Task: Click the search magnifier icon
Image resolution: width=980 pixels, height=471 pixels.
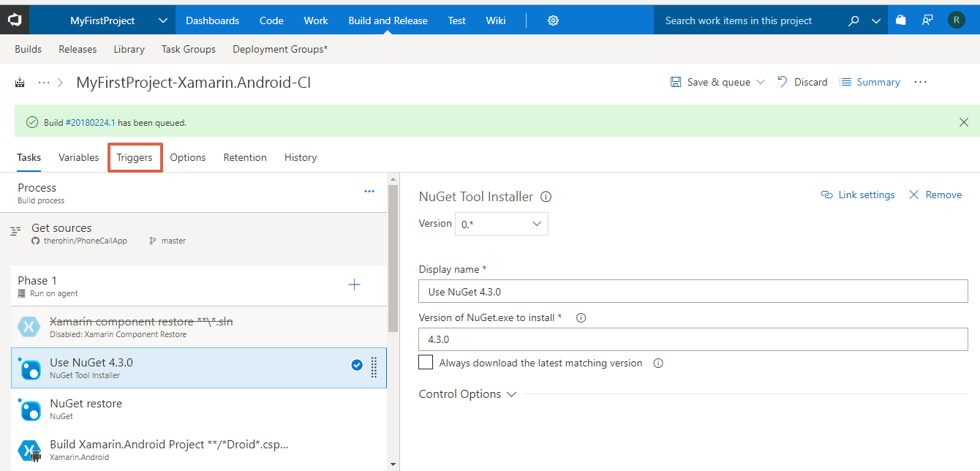Action: point(853,20)
